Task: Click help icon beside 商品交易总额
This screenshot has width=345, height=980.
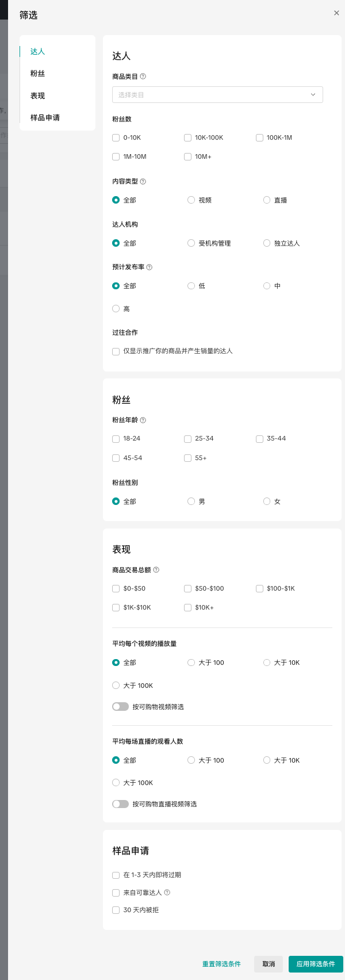Action: click(x=156, y=570)
